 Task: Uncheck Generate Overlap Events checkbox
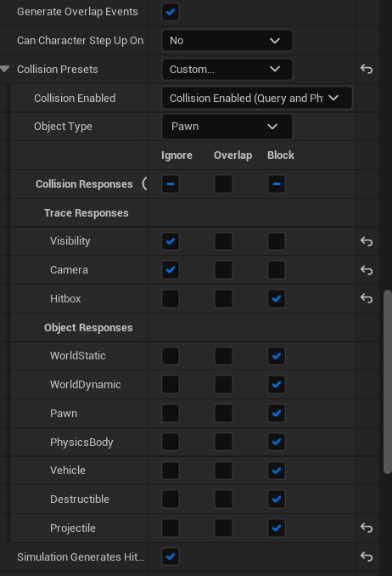tap(171, 12)
